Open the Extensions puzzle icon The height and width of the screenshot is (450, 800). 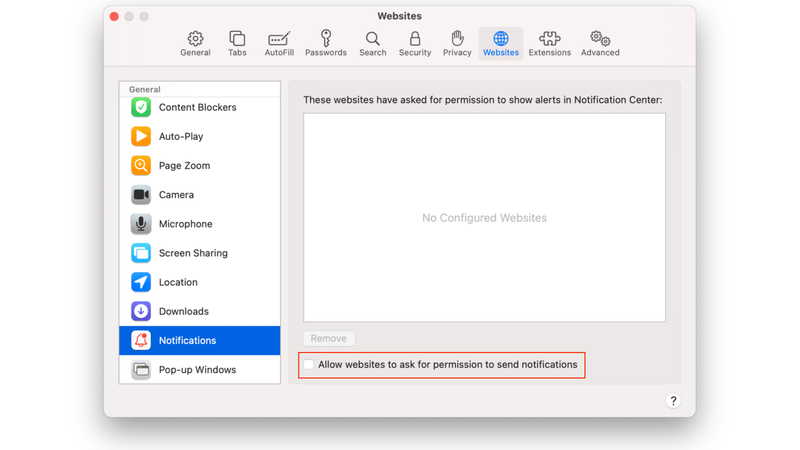pyautogui.click(x=549, y=38)
